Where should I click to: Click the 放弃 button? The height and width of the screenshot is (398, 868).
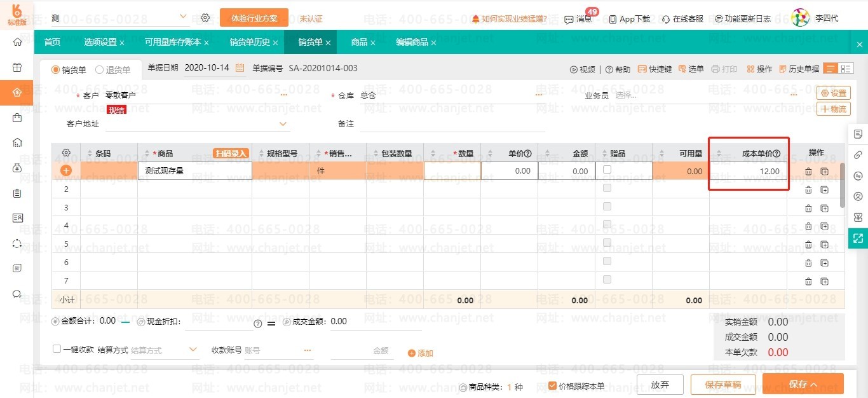[x=660, y=384]
